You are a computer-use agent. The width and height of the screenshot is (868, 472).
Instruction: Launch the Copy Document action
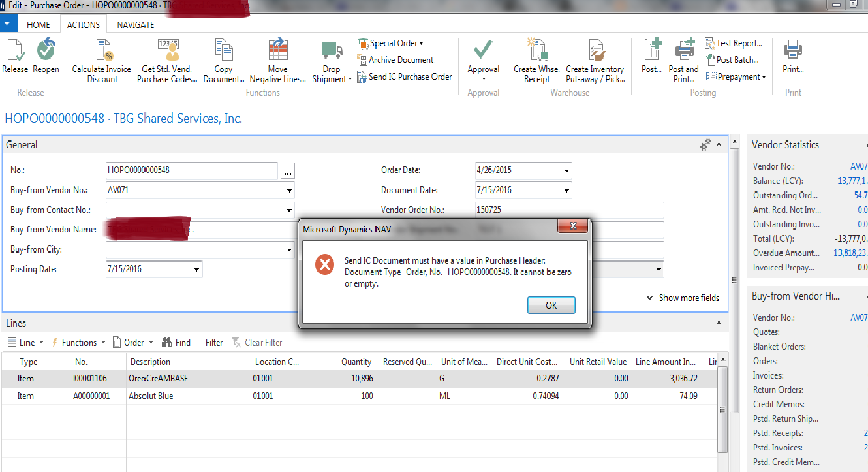[223, 61]
